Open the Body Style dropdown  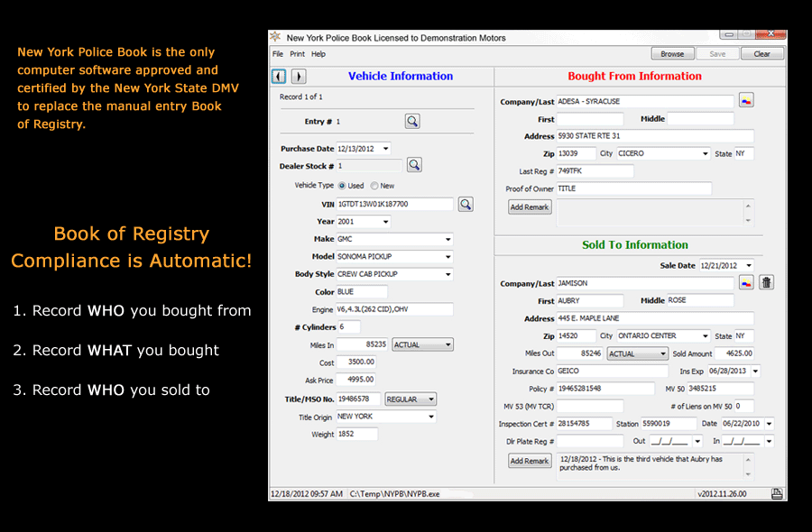(448, 274)
